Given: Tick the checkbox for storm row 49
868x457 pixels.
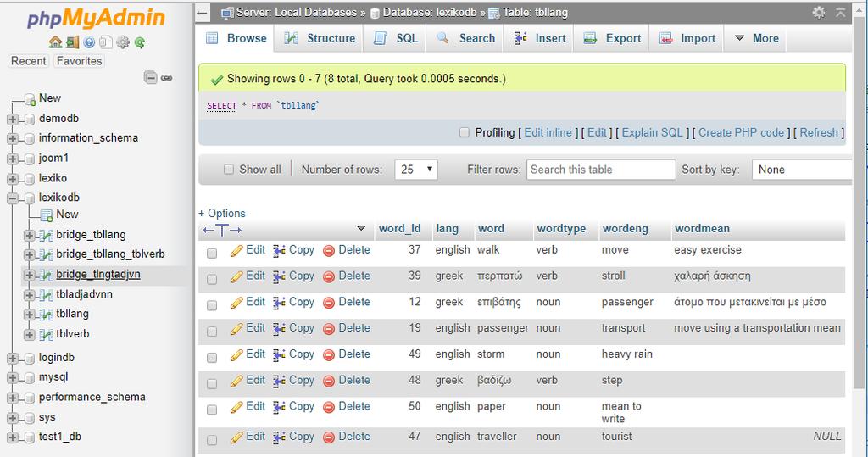Looking at the screenshot, I should coord(212,357).
